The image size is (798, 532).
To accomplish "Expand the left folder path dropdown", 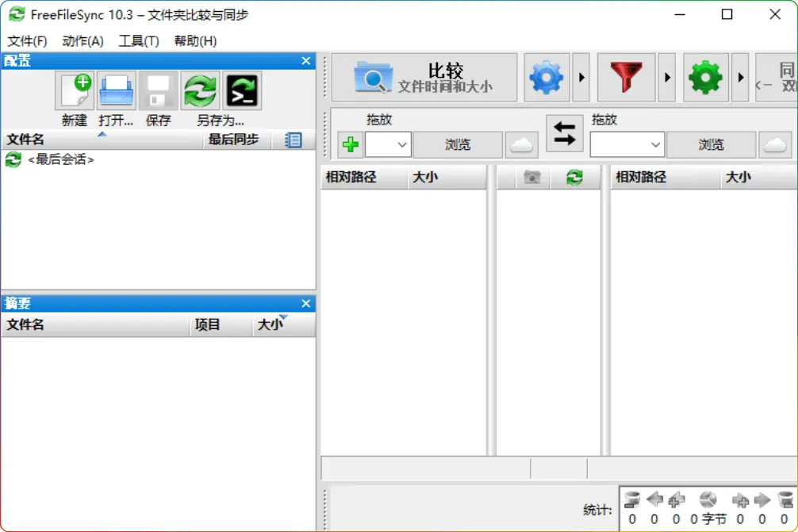I will pyautogui.click(x=402, y=145).
